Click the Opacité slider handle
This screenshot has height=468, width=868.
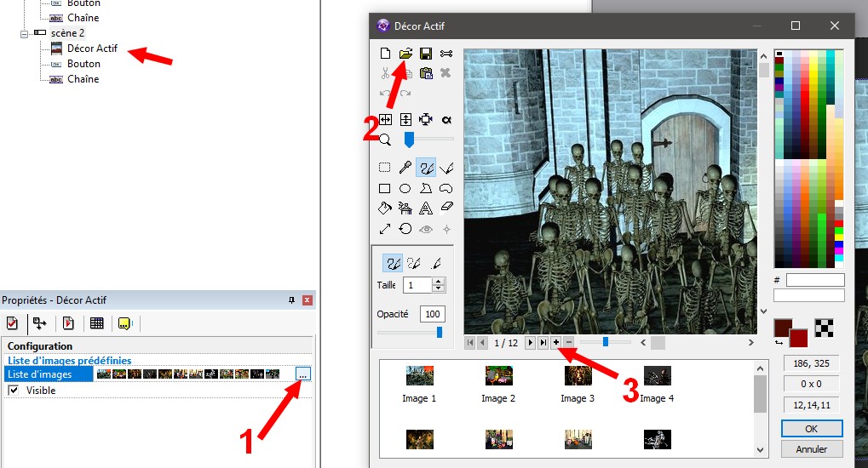(x=440, y=332)
